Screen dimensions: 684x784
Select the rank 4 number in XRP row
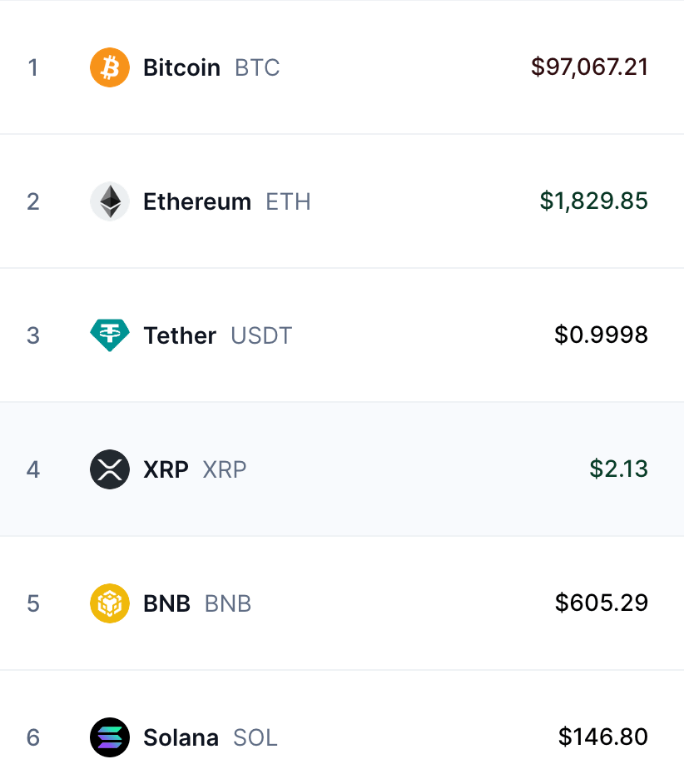(33, 469)
